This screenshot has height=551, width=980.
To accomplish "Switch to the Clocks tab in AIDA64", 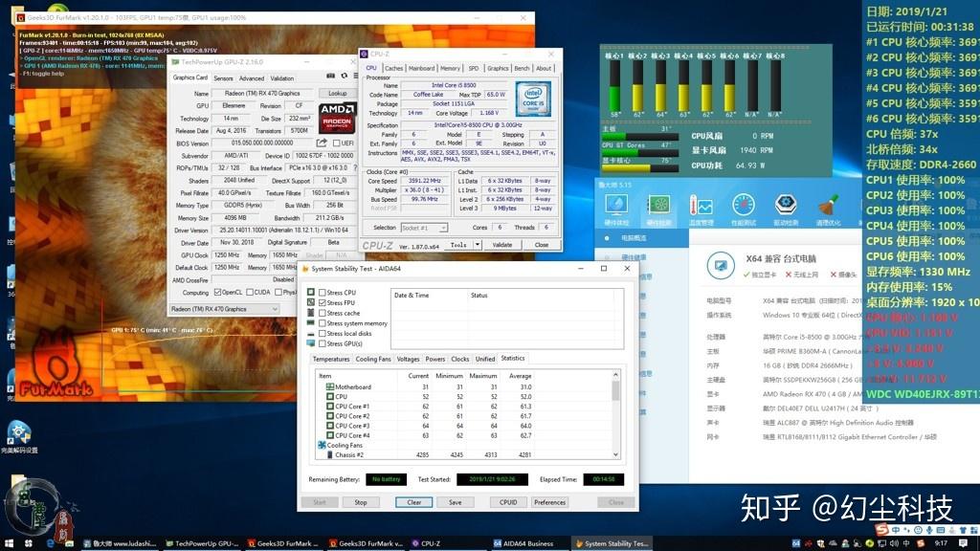I will pos(460,360).
